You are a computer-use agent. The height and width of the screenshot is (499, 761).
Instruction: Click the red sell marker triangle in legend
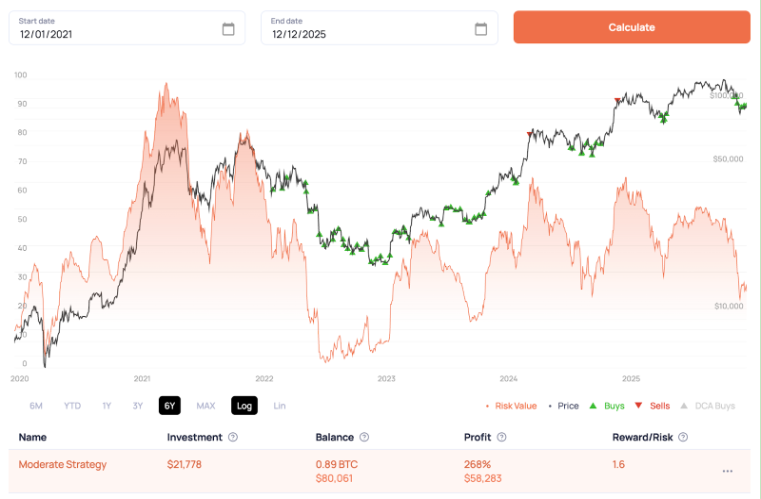coord(639,406)
